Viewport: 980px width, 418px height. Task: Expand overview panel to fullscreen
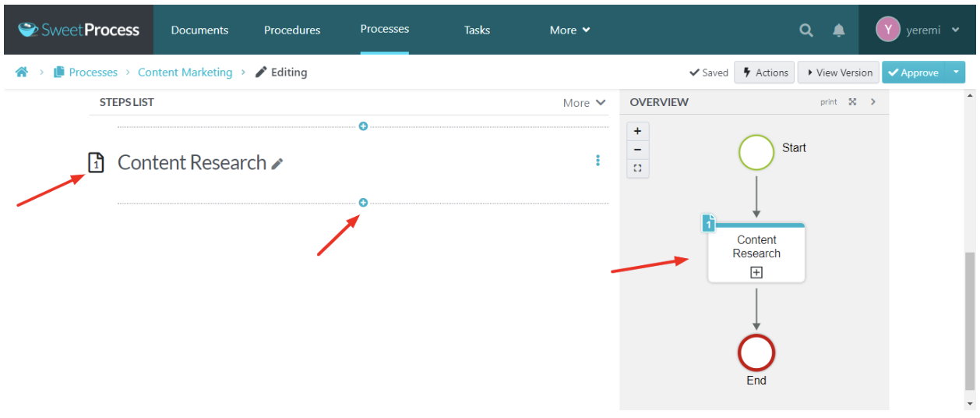tap(852, 102)
